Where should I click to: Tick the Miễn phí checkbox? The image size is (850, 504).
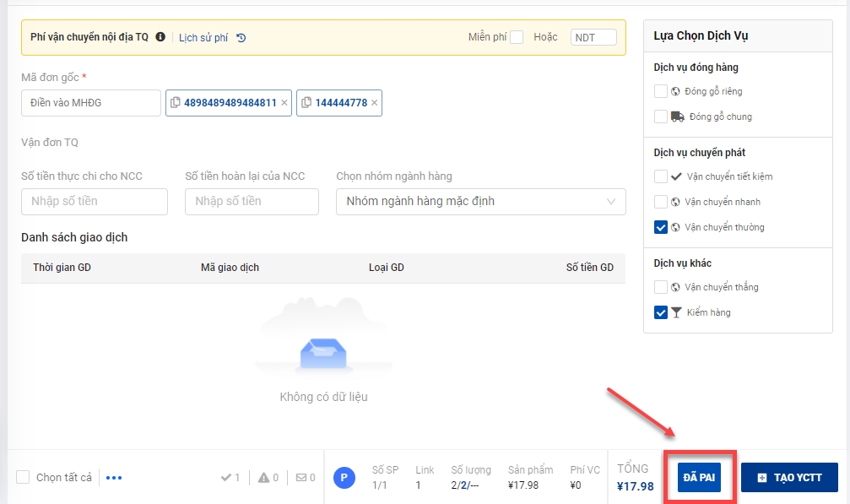(517, 37)
